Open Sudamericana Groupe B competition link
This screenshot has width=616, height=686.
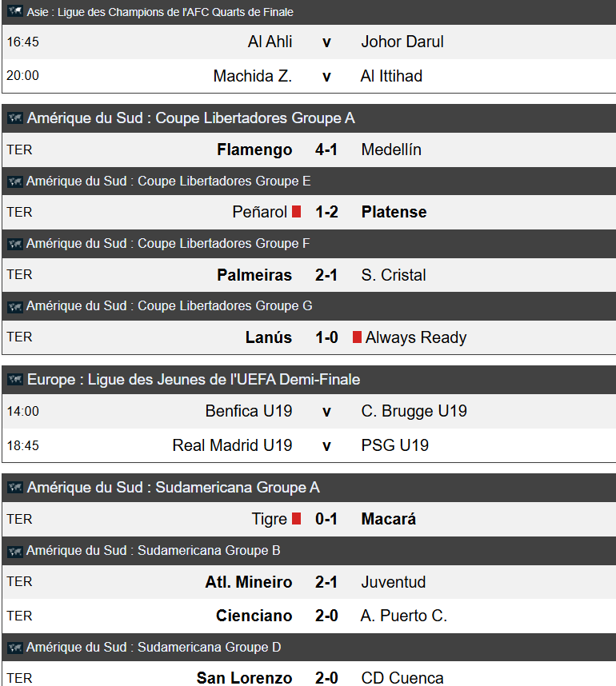[153, 551]
